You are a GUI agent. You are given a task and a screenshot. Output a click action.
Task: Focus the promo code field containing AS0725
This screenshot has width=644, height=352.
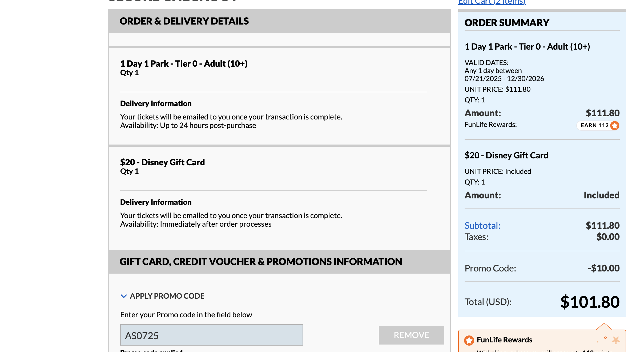[211, 335]
